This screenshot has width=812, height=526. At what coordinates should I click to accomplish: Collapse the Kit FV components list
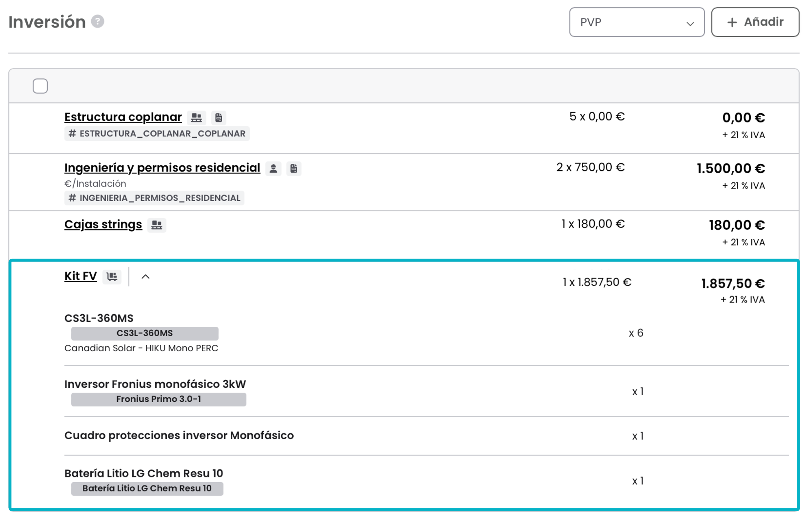coord(145,277)
